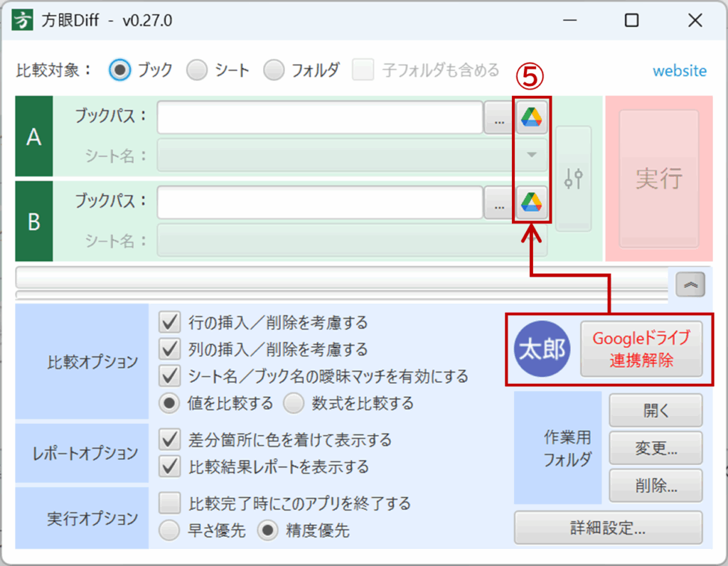The height and width of the screenshot is (566, 728).
Task: Select 数式を比較する option
Action: pyautogui.click(x=294, y=404)
